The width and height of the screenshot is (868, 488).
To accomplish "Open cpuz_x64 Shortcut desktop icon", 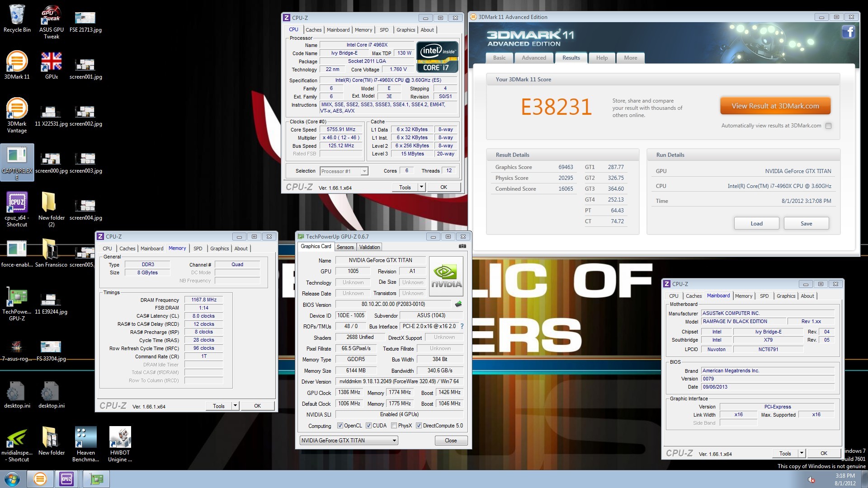I will pos(17,209).
